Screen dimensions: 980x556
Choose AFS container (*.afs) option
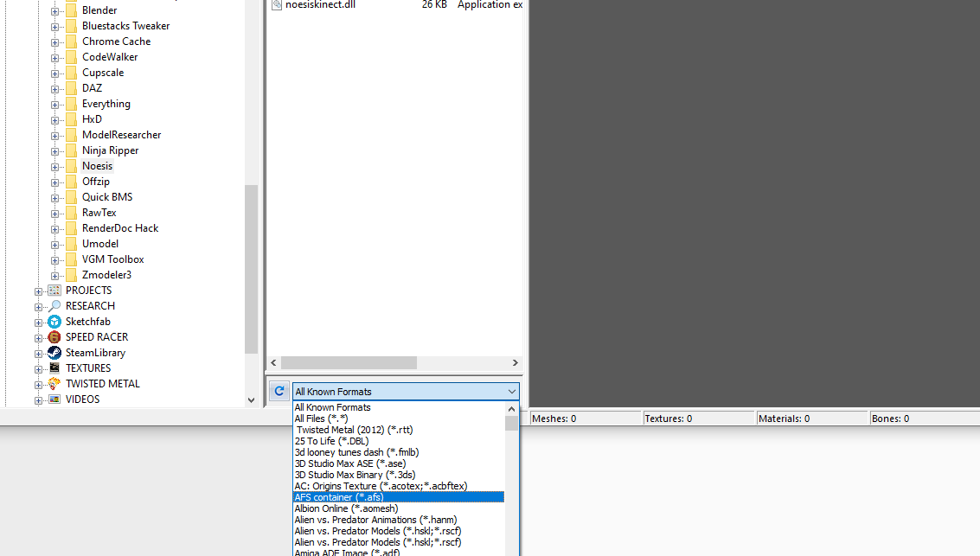tap(399, 497)
